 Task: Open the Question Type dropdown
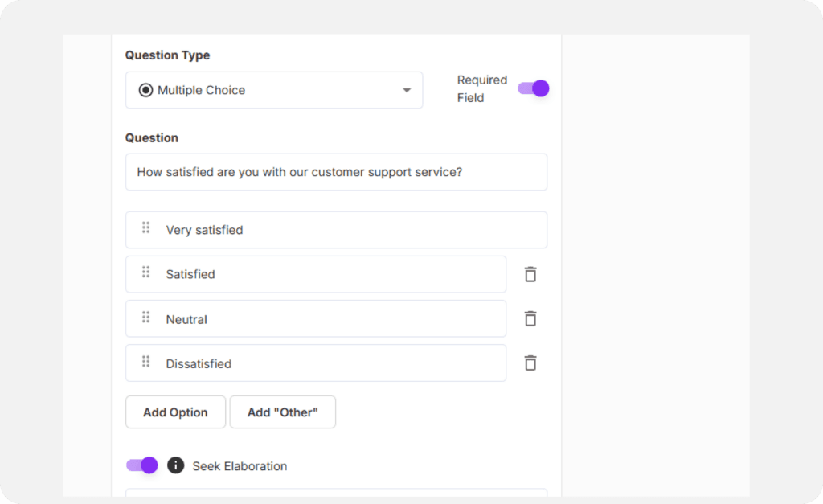point(273,90)
